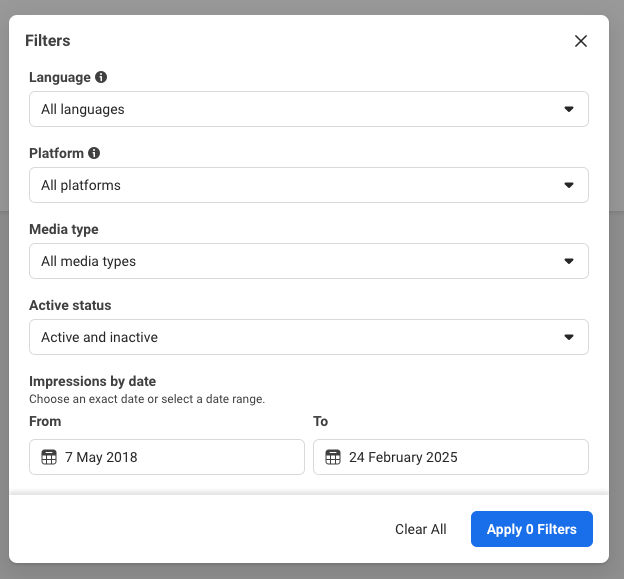The image size is (624, 579).
Task: Click the info icon next to Language
Action: (101, 77)
